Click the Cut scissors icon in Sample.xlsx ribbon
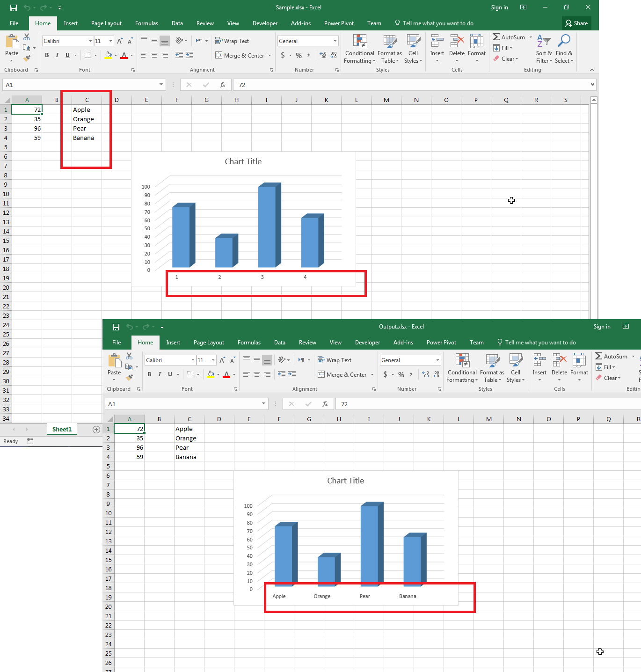641x672 pixels. (x=27, y=37)
